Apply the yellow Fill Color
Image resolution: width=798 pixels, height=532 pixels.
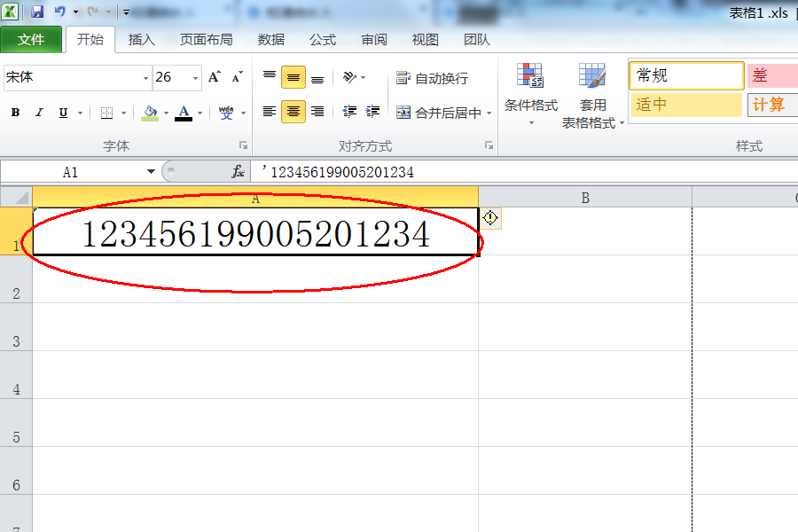(150, 113)
